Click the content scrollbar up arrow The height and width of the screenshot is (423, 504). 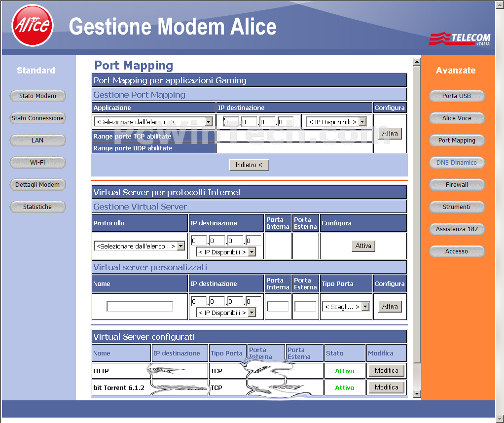coord(417,62)
